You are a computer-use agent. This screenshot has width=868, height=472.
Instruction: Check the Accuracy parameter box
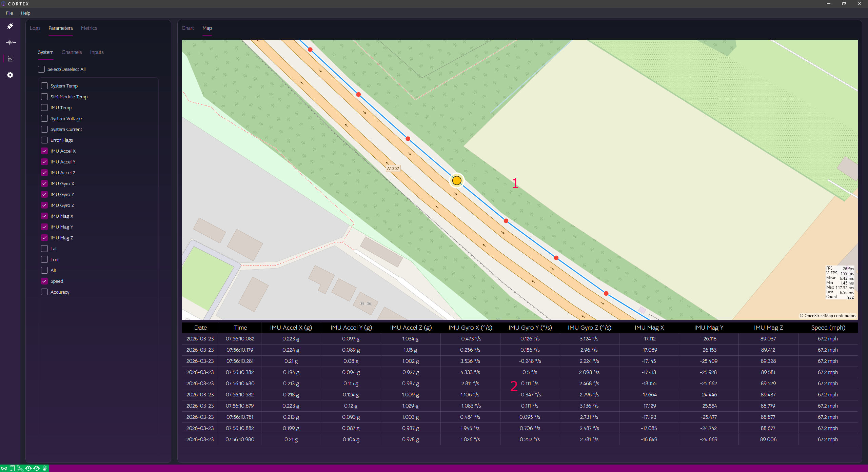44,292
